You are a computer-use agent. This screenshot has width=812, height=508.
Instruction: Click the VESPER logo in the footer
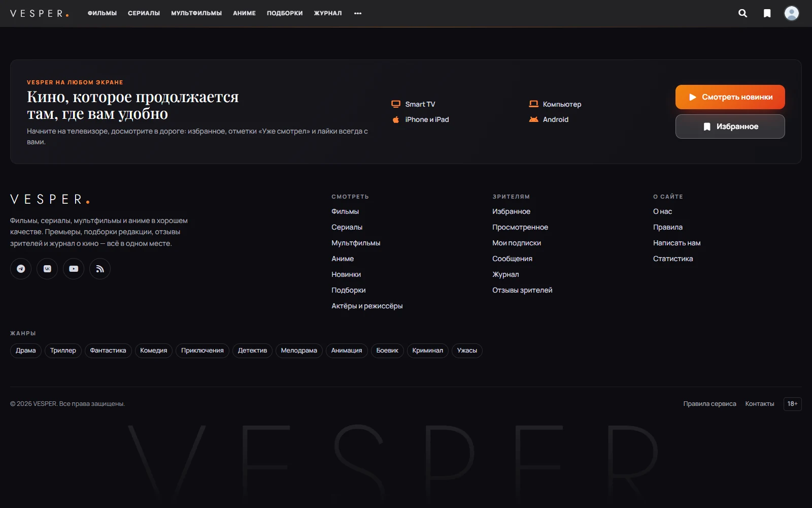tap(50, 199)
